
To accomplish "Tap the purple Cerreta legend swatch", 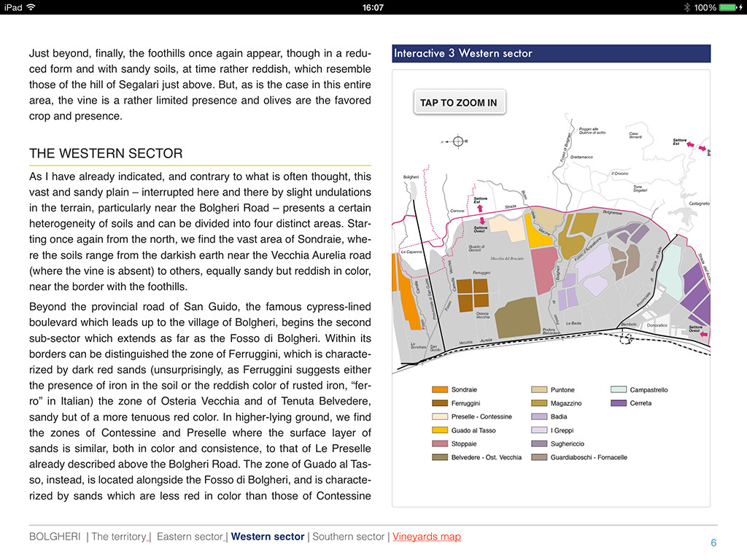I will 619,403.
